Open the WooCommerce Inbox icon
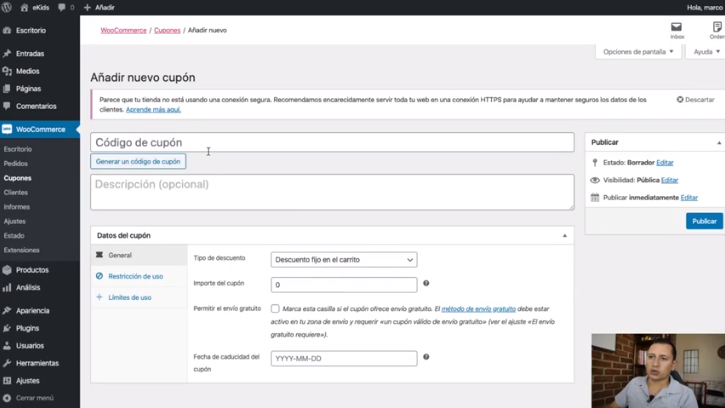This screenshot has width=725, height=408. tap(677, 30)
